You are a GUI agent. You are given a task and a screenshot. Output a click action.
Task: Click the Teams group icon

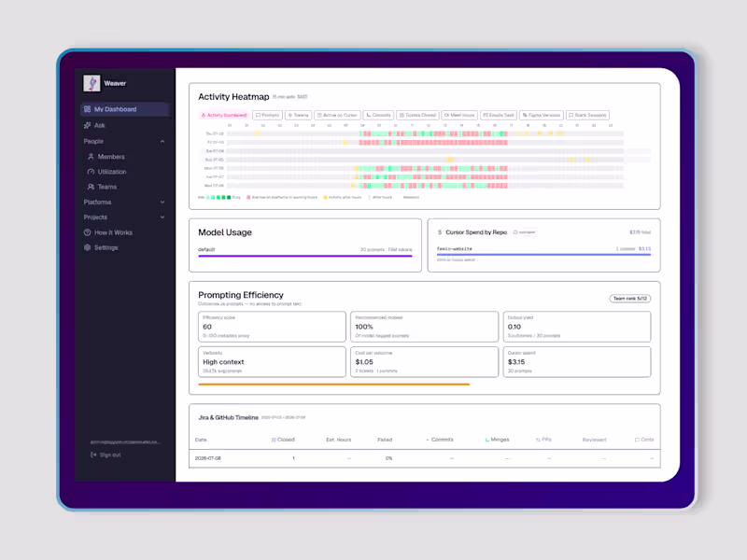tap(91, 188)
